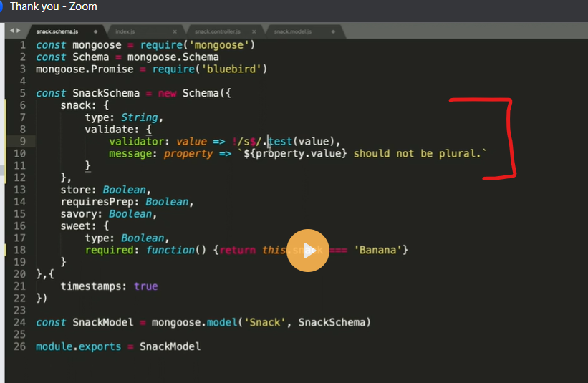Play the video with orange play button
The image size is (588, 383).
(308, 251)
